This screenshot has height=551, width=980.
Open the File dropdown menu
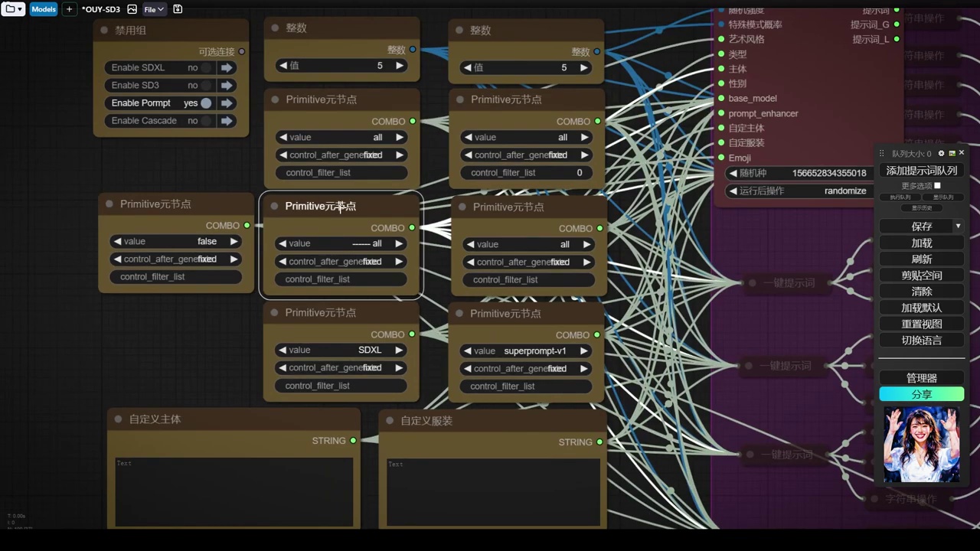point(154,9)
